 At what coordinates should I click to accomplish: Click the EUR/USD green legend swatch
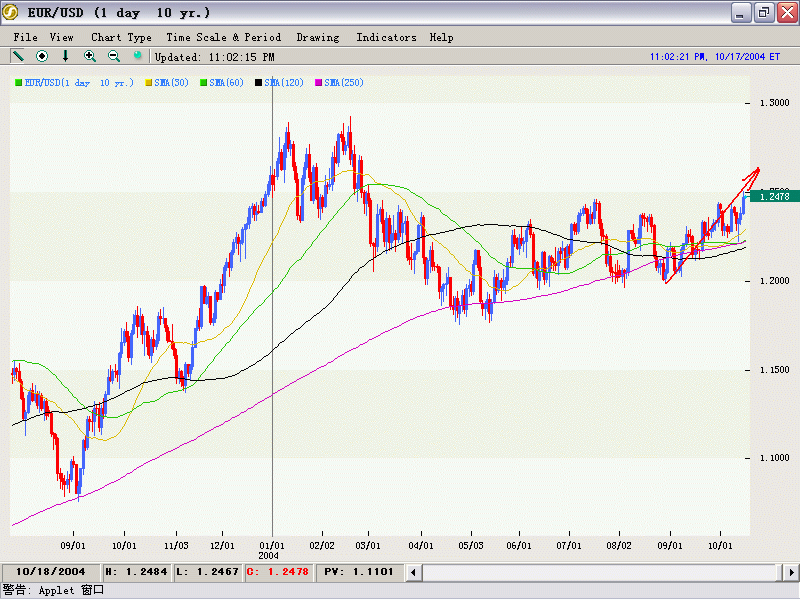(x=18, y=82)
